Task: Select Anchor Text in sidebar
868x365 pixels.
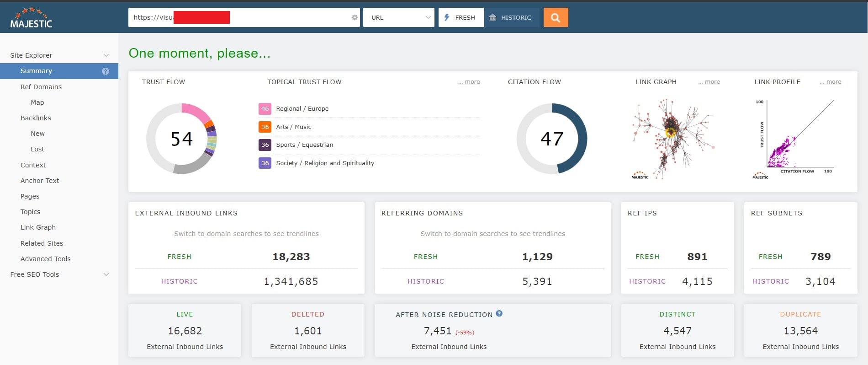Action: tap(40, 181)
